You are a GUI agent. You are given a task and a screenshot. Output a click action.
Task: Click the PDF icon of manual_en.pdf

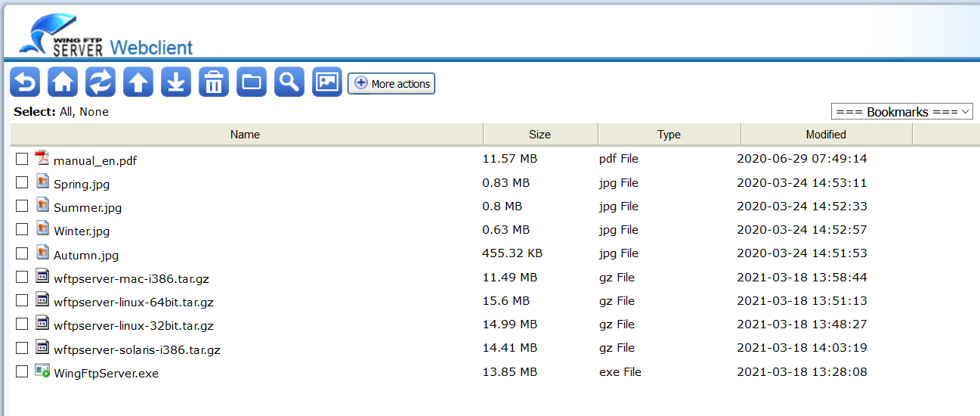tap(42, 158)
